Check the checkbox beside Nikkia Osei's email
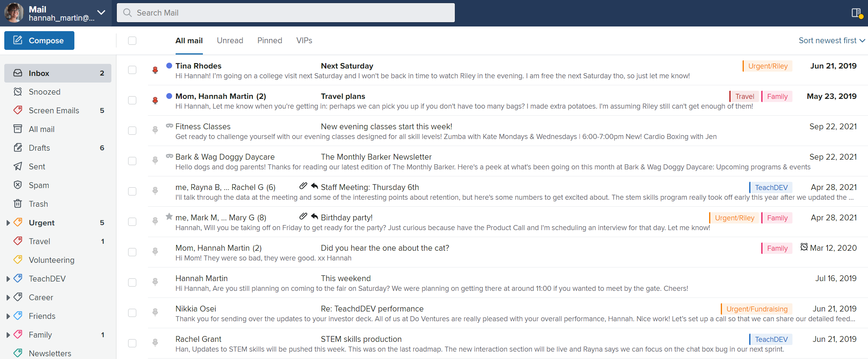Viewport: 868px width, 359px height. [x=132, y=313]
